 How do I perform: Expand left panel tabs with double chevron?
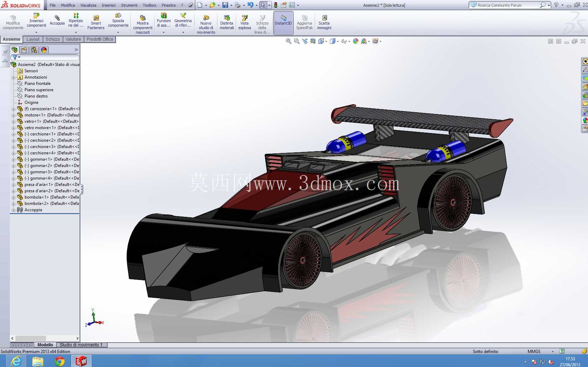pyautogui.click(x=76, y=50)
